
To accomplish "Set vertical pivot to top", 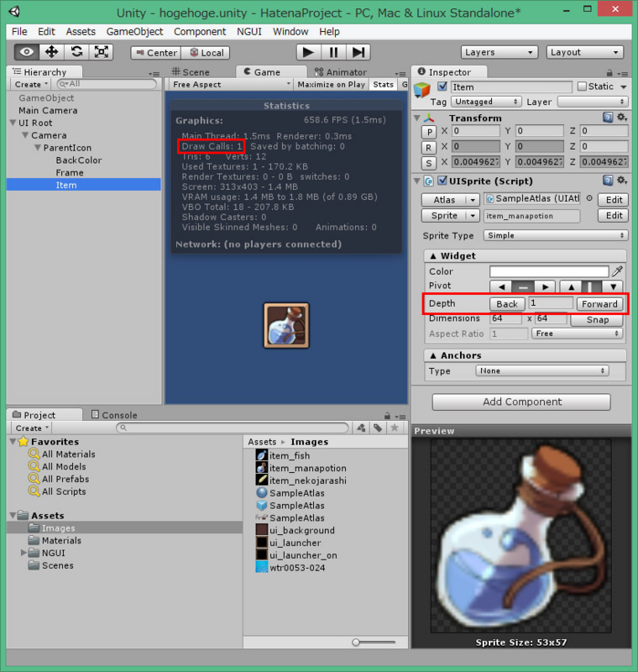I will 571,286.
